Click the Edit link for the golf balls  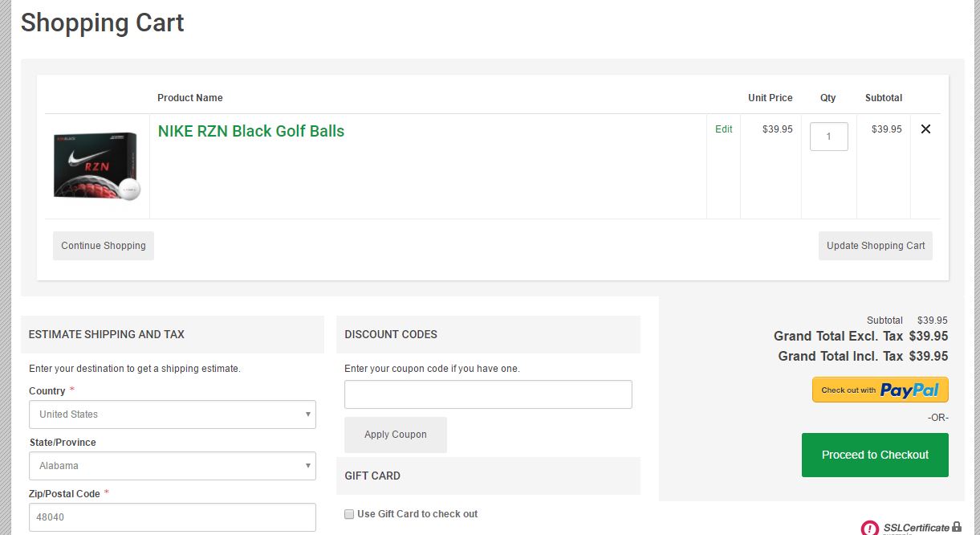(x=722, y=129)
